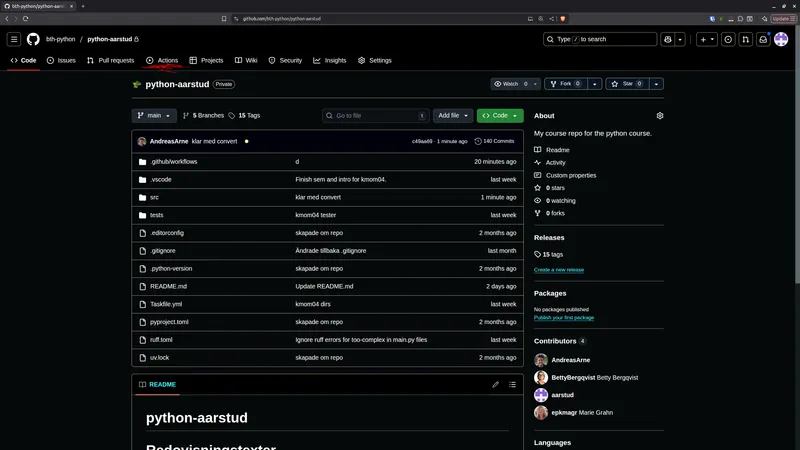Star the python-aarstud repository

(621, 84)
